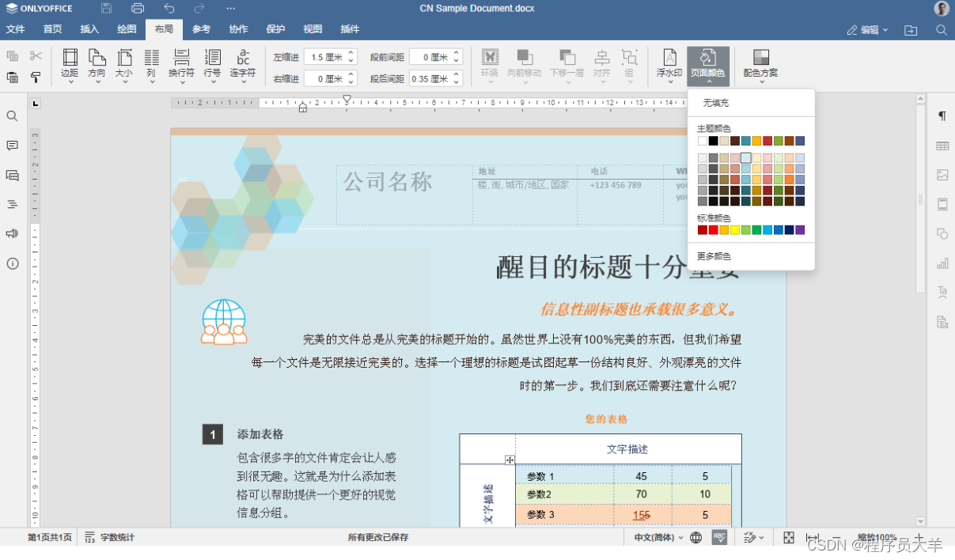
Task: Click the Cut scissors icon
Action: pyautogui.click(x=36, y=56)
